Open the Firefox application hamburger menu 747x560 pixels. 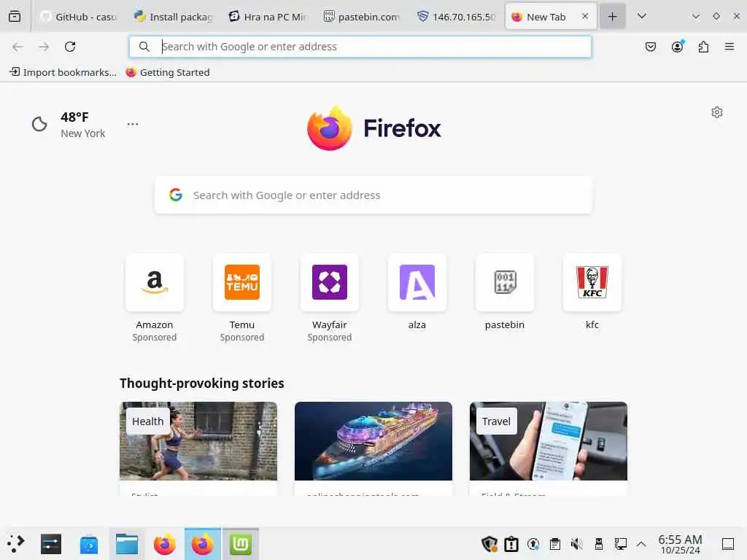pyautogui.click(x=729, y=47)
